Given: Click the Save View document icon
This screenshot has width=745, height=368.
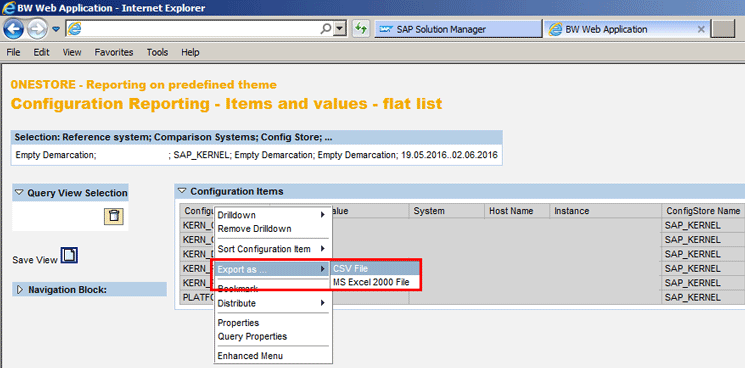Looking at the screenshot, I should tap(69, 256).
